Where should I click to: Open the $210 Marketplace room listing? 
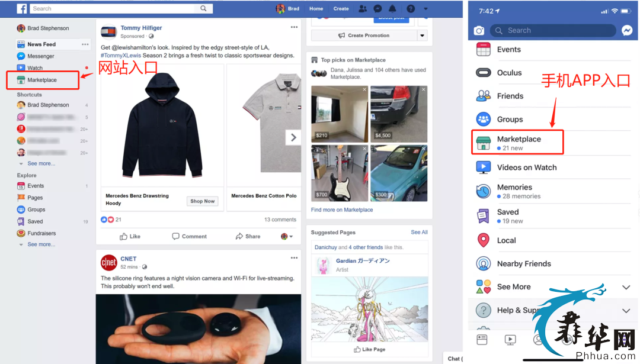point(339,114)
